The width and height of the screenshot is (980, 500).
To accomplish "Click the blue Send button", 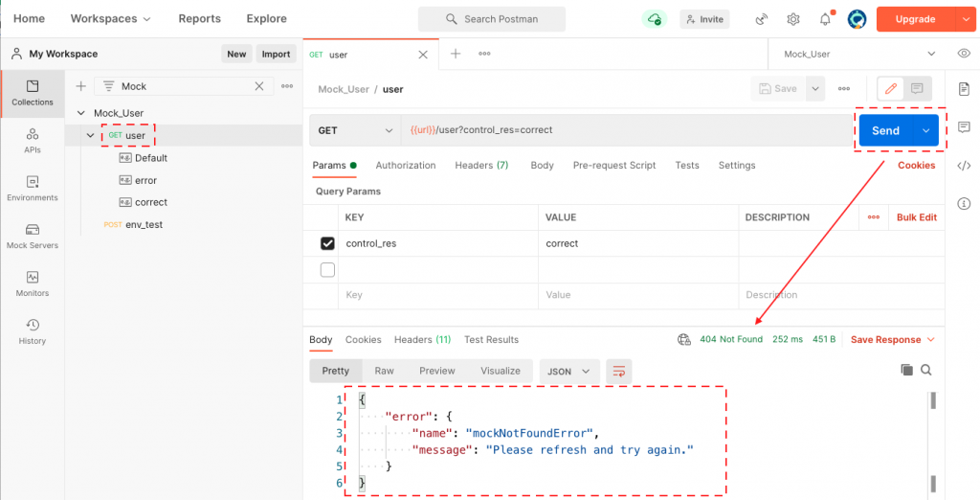I will pos(886,131).
